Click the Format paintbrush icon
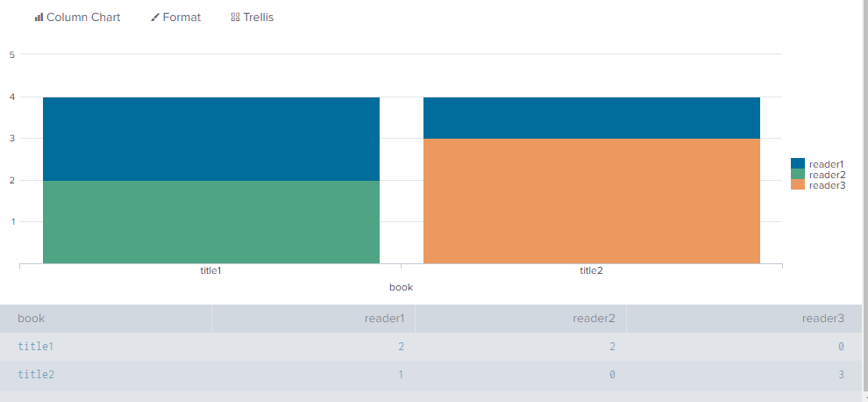The image size is (868, 402). pos(155,18)
